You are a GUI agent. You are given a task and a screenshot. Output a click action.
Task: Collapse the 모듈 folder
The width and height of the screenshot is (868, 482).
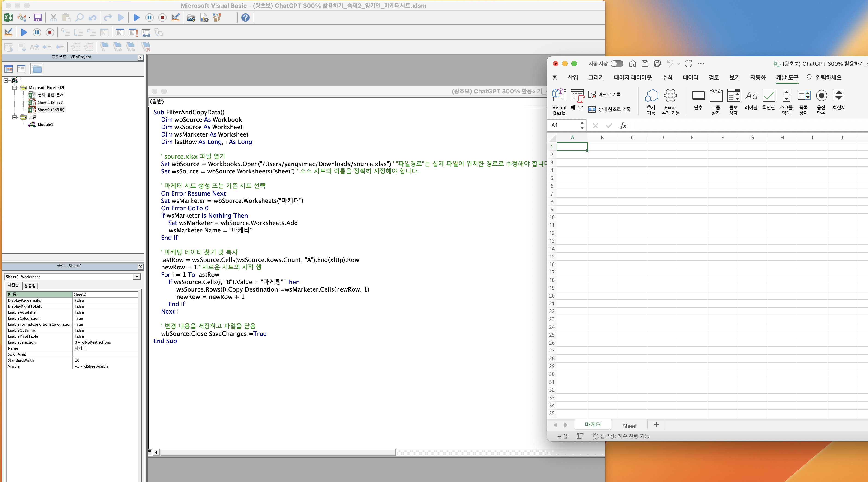pos(15,117)
